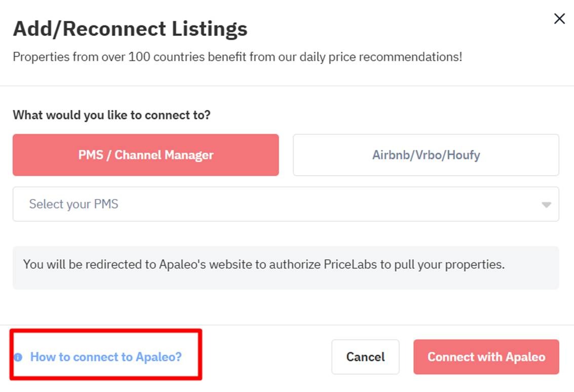Focus the "Select your PMS" placeholder text
Screen dimensions: 574x392
73,204
